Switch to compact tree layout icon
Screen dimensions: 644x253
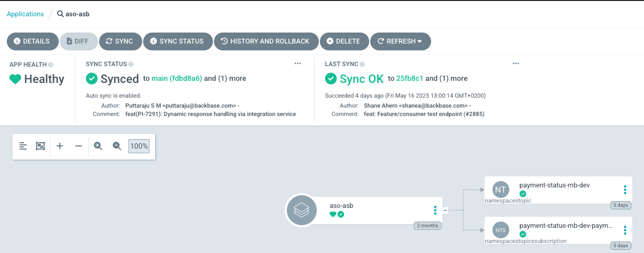(23, 146)
